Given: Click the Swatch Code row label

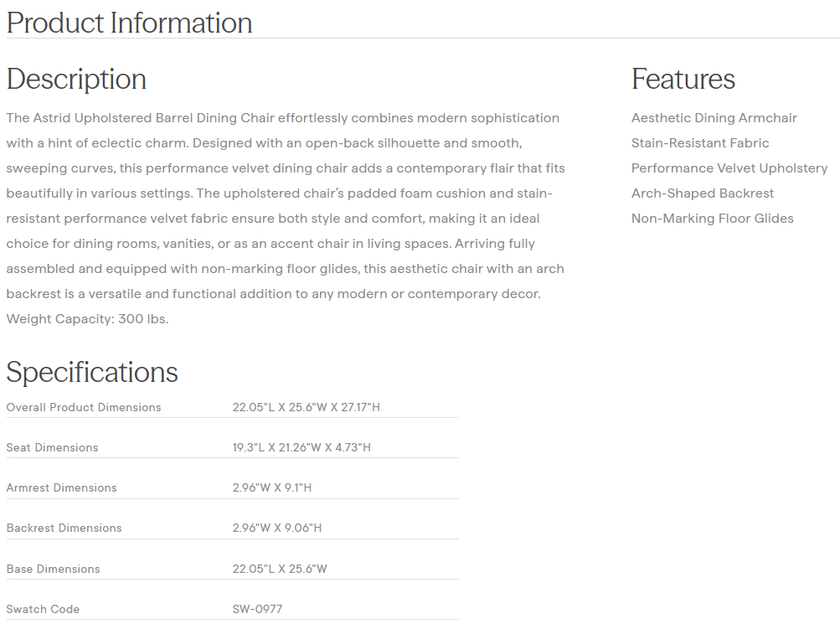Looking at the screenshot, I should coord(43,610).
